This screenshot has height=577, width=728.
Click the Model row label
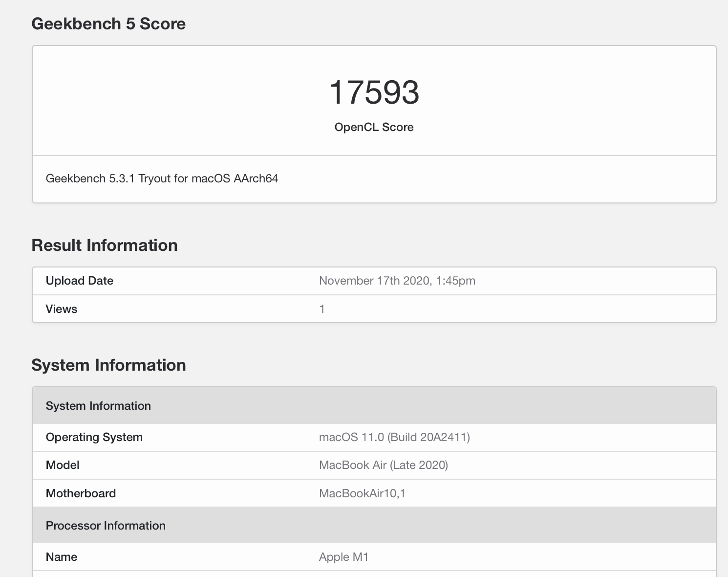pyautogui.click(x=63, y=465)
